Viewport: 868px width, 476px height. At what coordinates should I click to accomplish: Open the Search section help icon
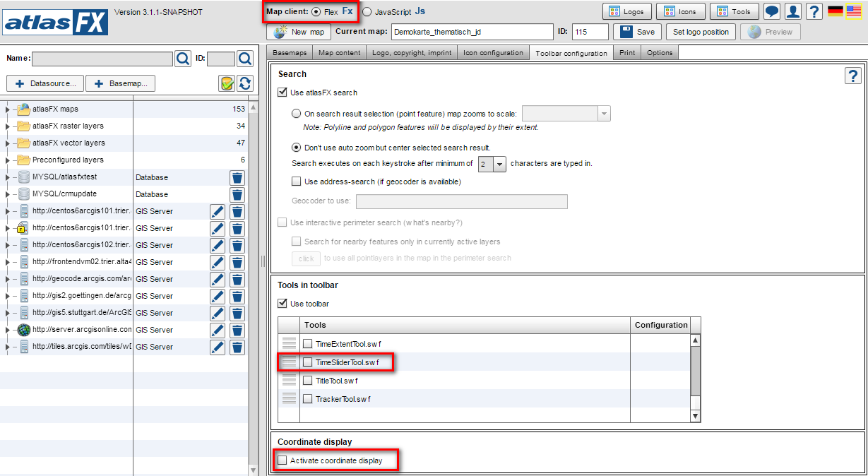click(853, 76)
